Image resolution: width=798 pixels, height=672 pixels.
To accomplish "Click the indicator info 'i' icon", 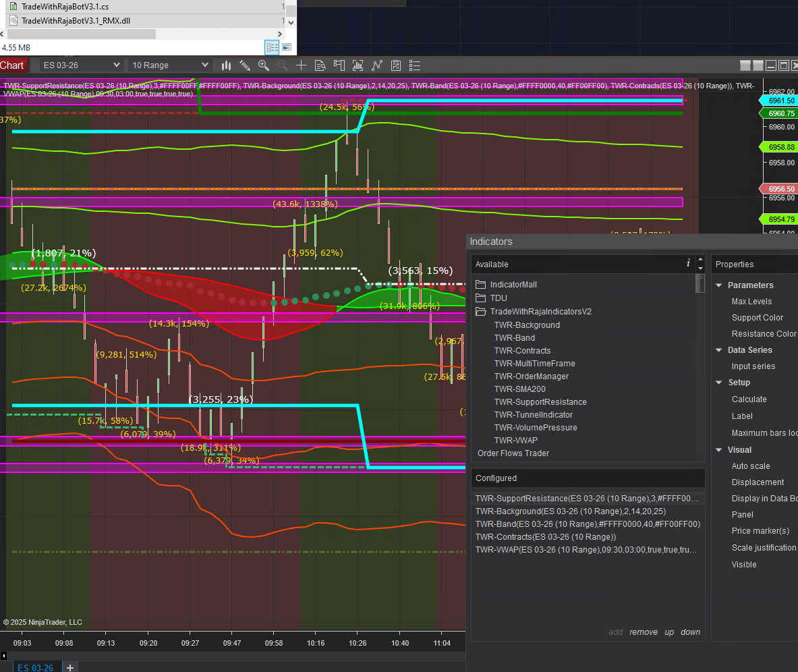I will pos(687,263).
